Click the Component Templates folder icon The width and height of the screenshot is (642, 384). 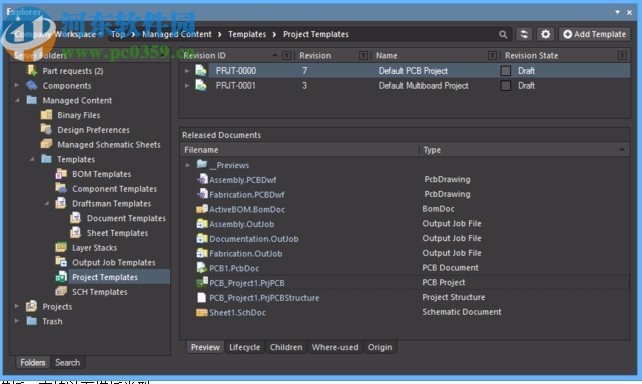pyautogui.click(x=61, y=188)
